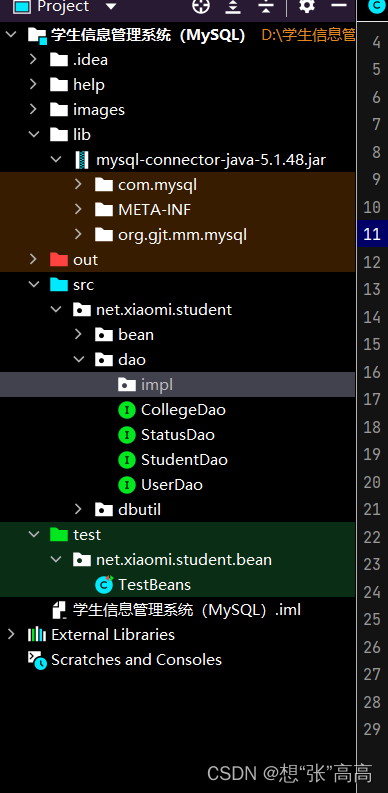Select the bean package label

pyautogui.click(x=136, y=335)
